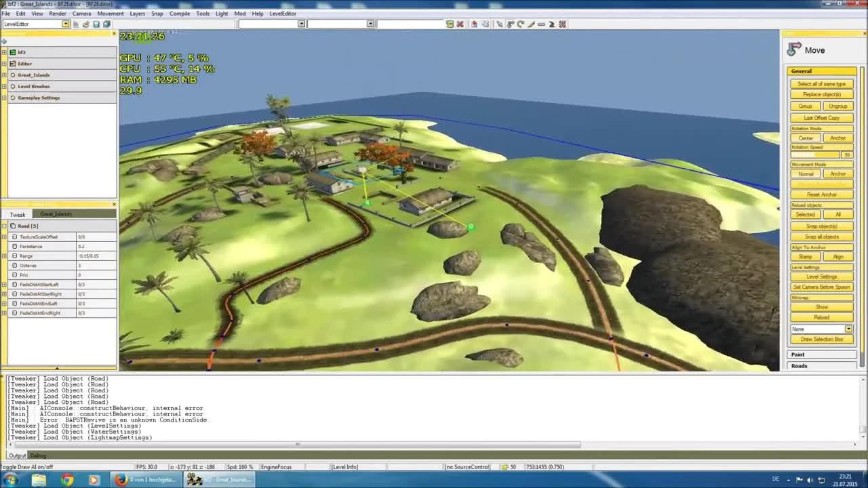Open the Render menu
Screen dimensions: 868x488
(x=58, y=13)
